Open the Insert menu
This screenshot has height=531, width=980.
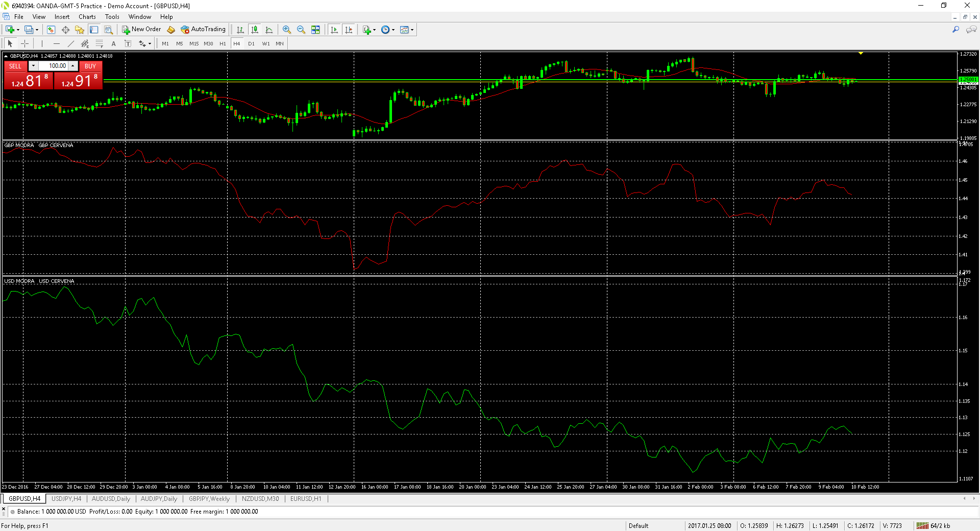(62, 17)
